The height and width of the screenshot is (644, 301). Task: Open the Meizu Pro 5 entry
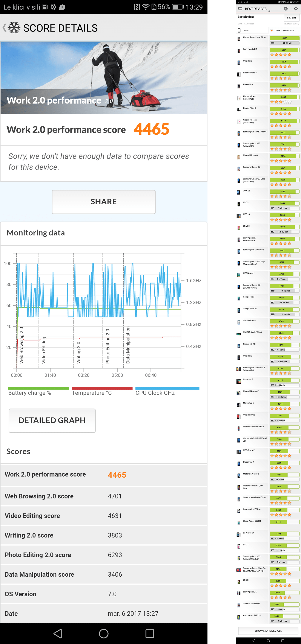268,406
